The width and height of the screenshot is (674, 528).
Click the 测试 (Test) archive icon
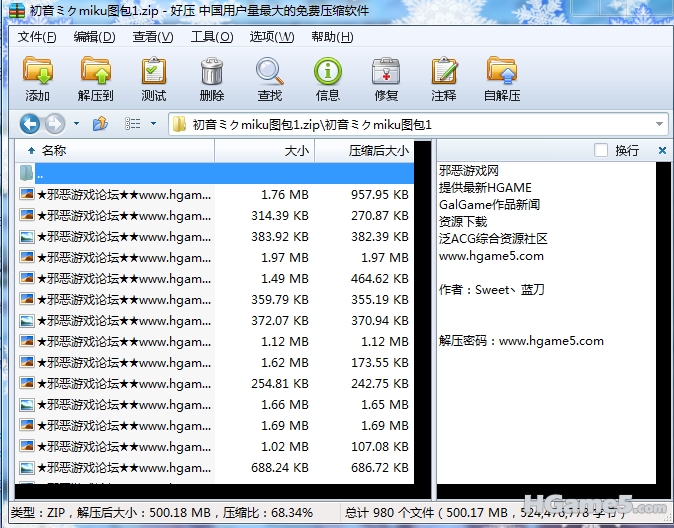click(x=153, y=71)
